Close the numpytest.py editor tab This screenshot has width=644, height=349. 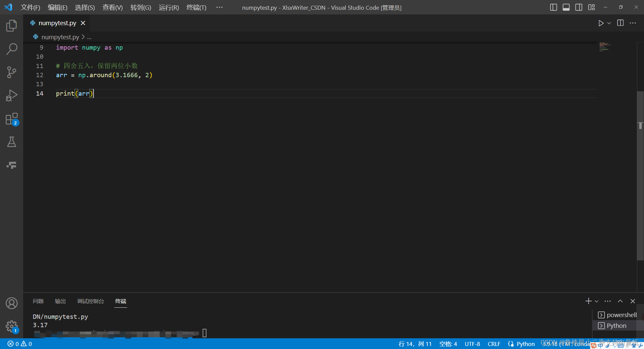coord(83,23)
